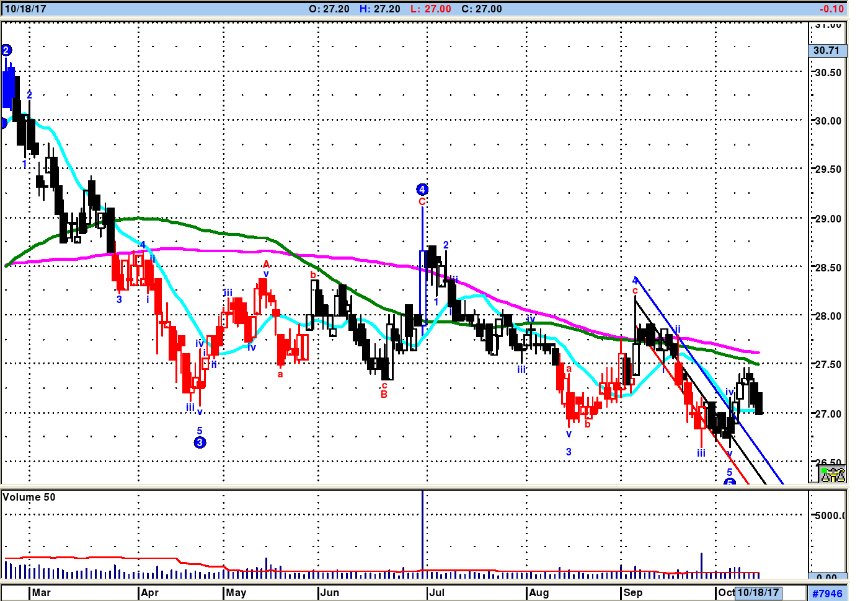Click the Jun label on time axis
The image size is (868, 601).
(x=330, y=592)
